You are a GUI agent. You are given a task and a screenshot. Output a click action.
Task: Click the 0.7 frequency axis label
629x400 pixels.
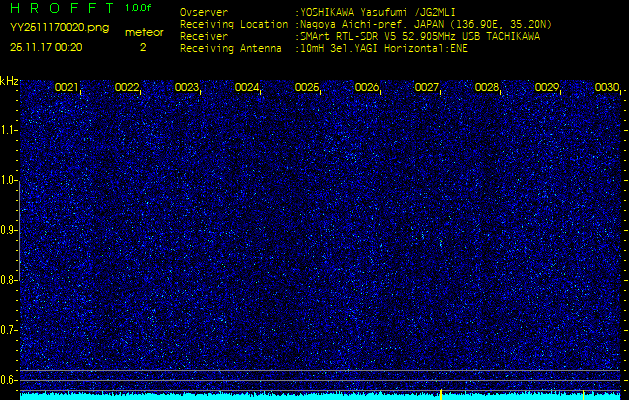[9, 329]
